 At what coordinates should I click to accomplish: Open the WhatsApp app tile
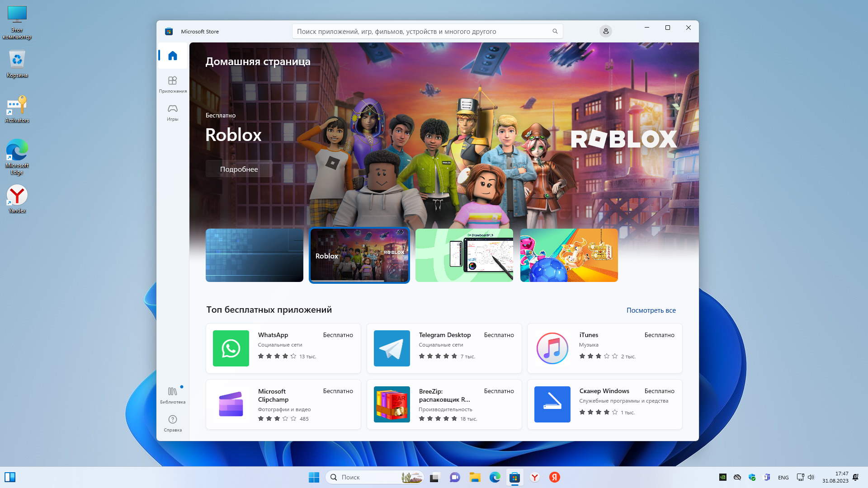coord(283,348)
